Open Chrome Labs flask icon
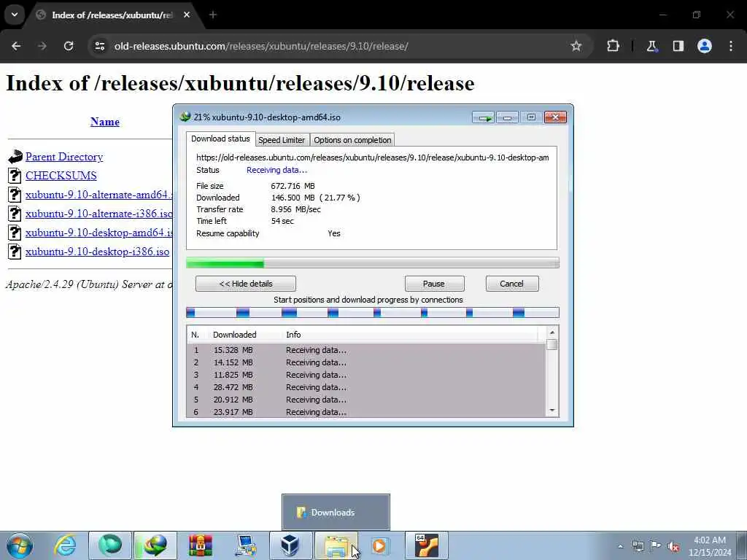The width and height of the screenshot is (747, 560). (x=651, y=46)
